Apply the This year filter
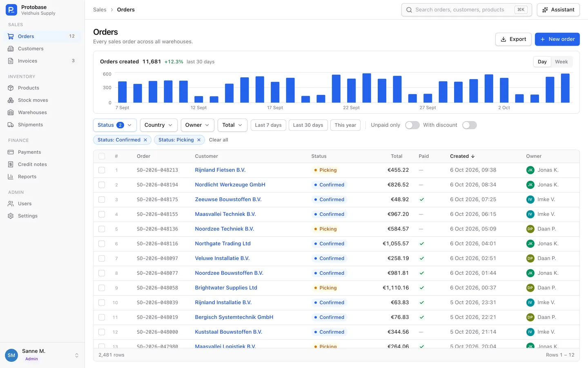This screenshot has width=588, height=368. click(x=345, y=125)
